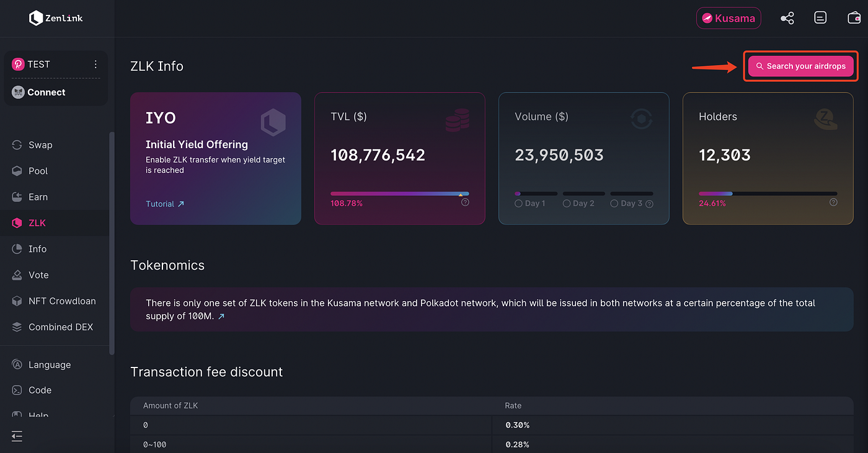Click the Holders help question mark icon
This screenshot has width=868, height=453.
click(x=833, y=202)
